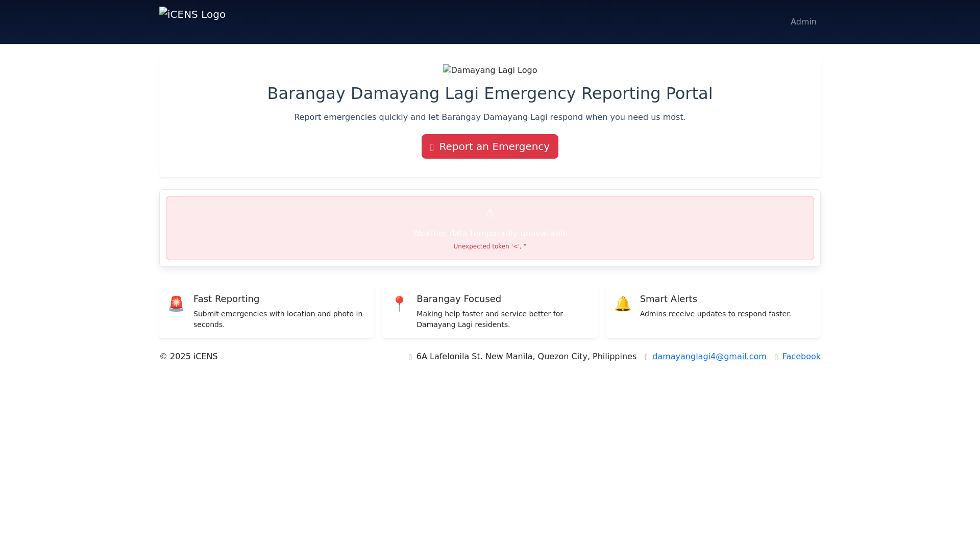Click the Damayang Lagi logo image
The image size is (980, 551).
click(489, 70)
